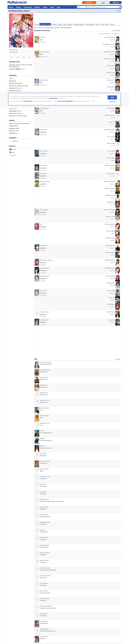The image size is (129, 644).
Task: Click the Kamikaze Kaitou Jeanne poster image
Action: [x=21, y=30]
